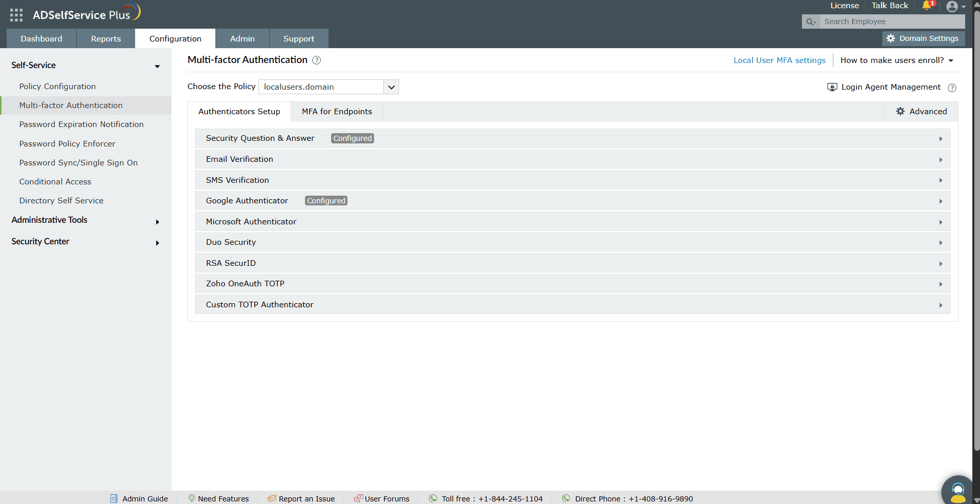
Task: Expand the SMS Verification row arrow
Action: 941,180
